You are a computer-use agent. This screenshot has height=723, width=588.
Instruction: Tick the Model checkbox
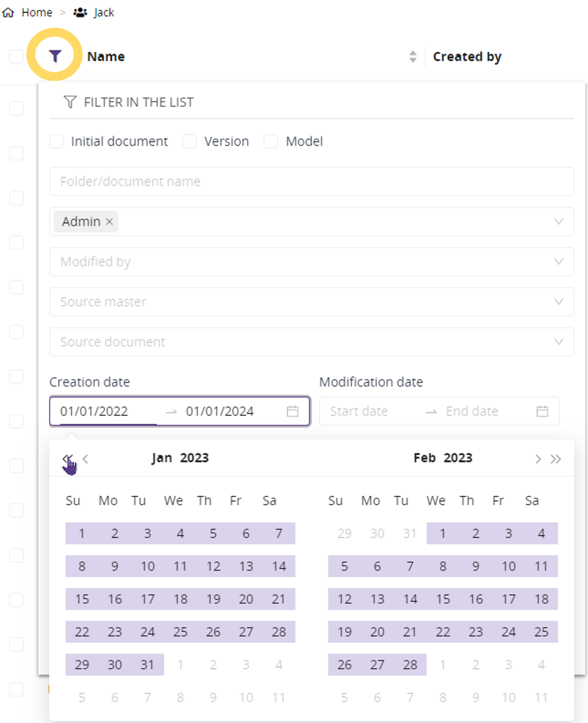271,141
